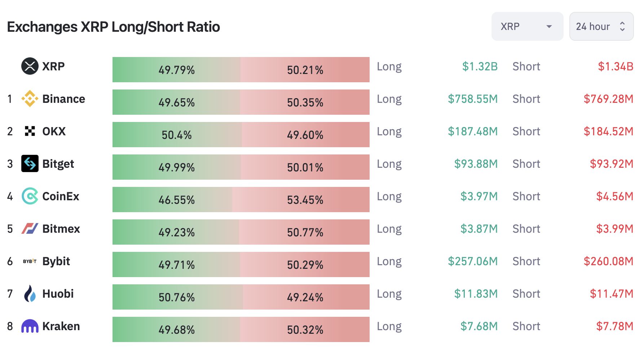Click the Binance exchange logo
Screen dimensions: 644x350
pyautogui.click(x=30, y=99)
